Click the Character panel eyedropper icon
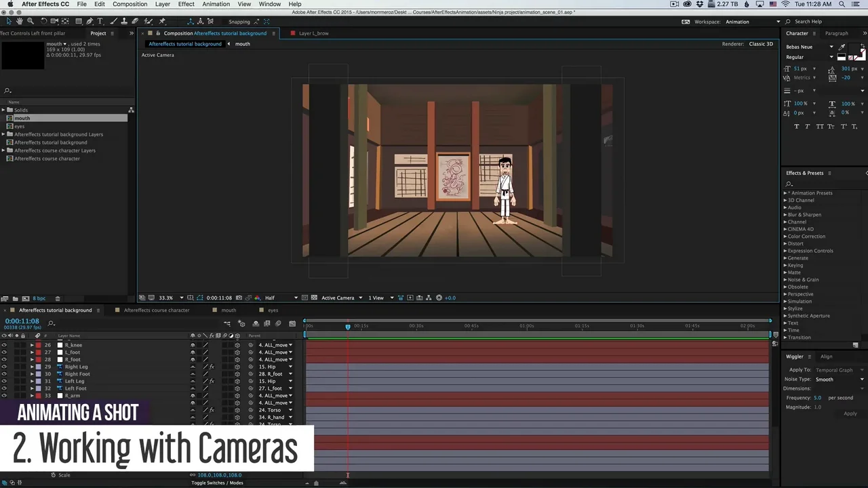 [842, 47]
